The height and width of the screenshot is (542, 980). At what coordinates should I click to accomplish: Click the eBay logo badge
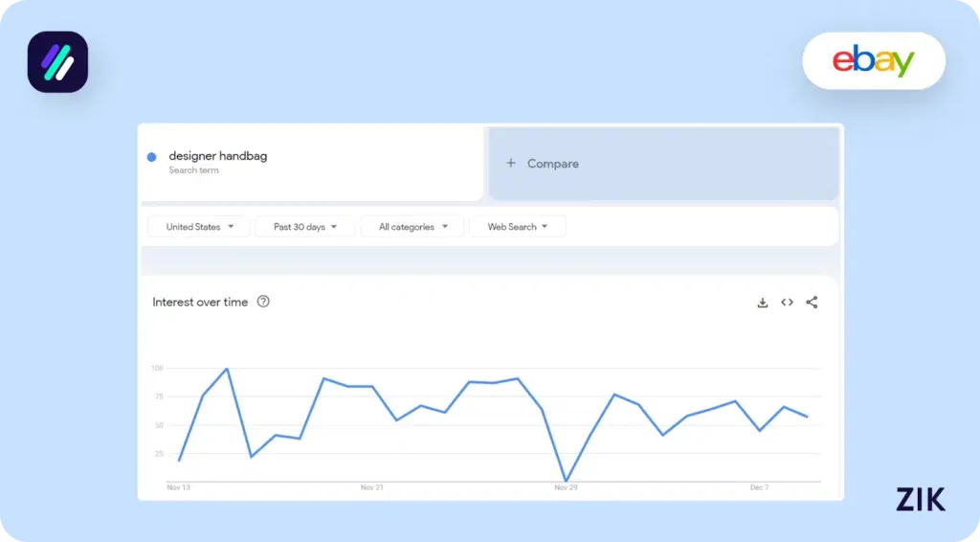coord(873,61)
